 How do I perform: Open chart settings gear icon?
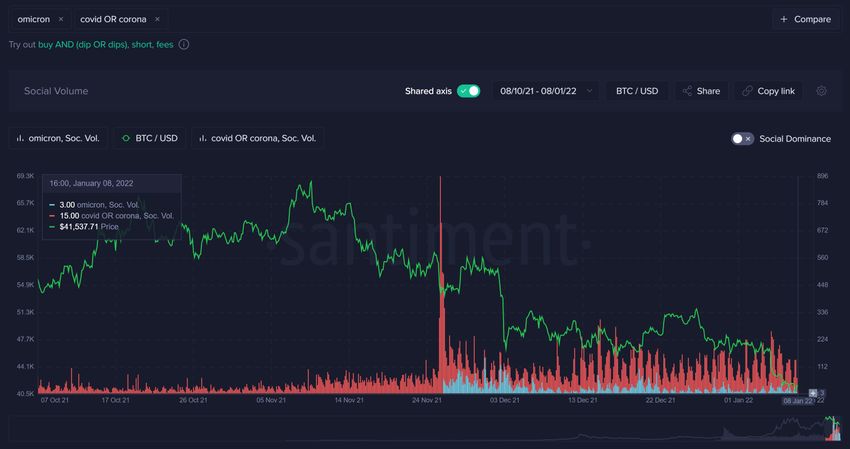[x=821, y=91]
